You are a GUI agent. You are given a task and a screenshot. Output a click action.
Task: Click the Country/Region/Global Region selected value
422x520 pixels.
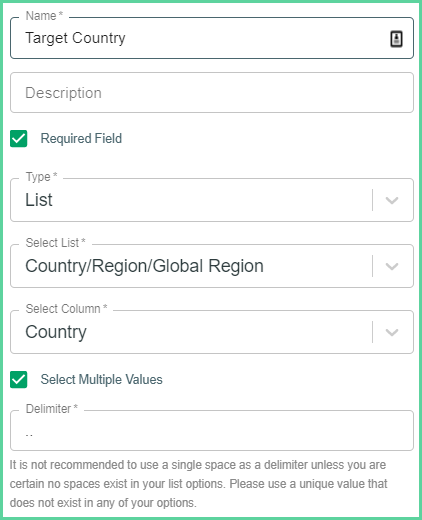[x=144, y=266]
